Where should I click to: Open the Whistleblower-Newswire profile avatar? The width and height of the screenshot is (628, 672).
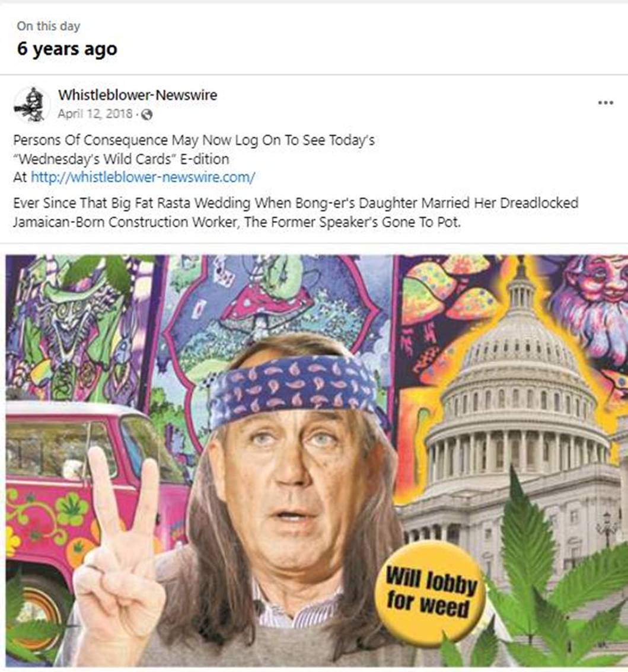(31, 104)
